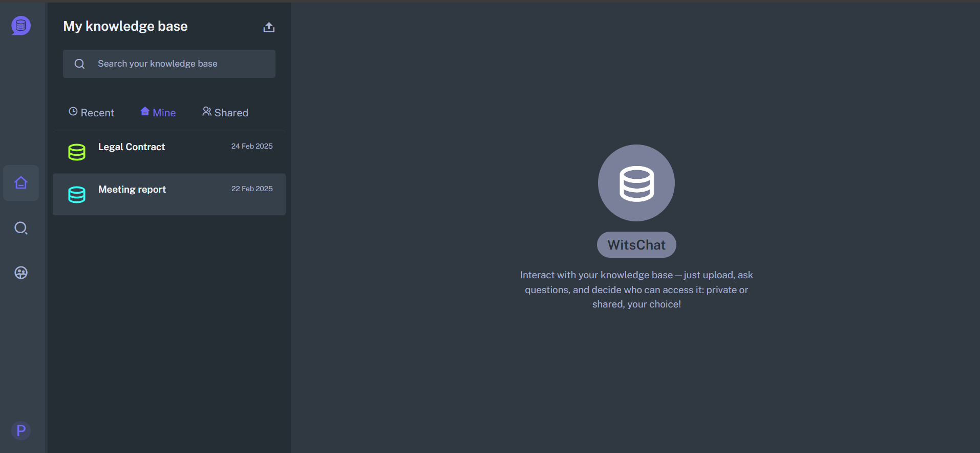
Task: Click the 24 Feb 2025 date
Action: [252, 147]
